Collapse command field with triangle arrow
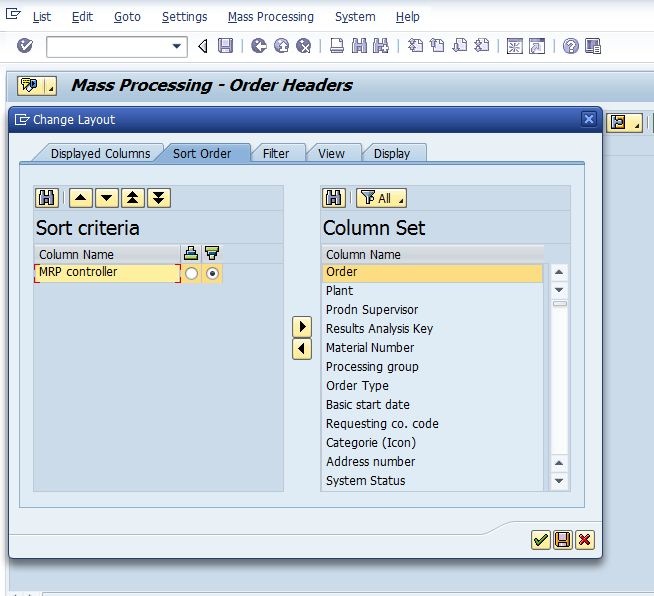 tap(203, 46)
